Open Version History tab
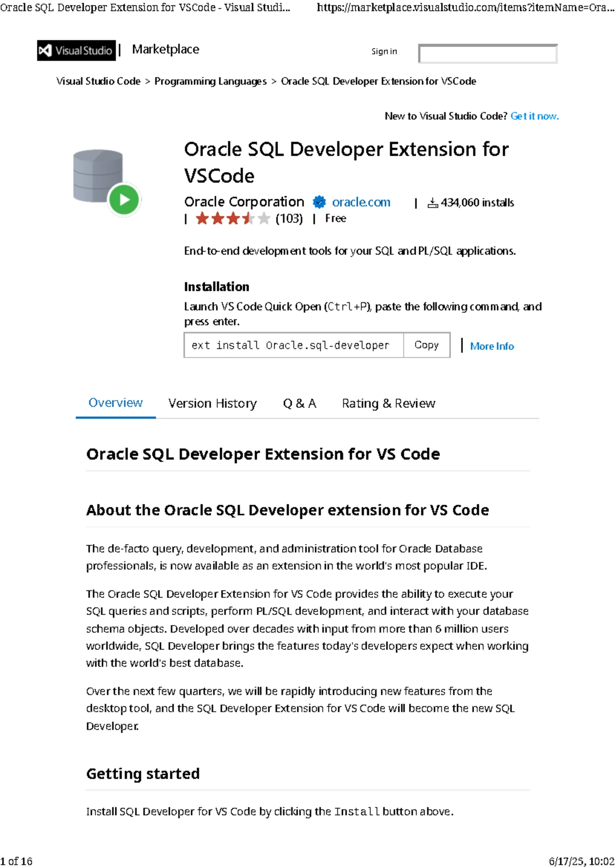The image size is (615, 868). [x=212, y=404]
